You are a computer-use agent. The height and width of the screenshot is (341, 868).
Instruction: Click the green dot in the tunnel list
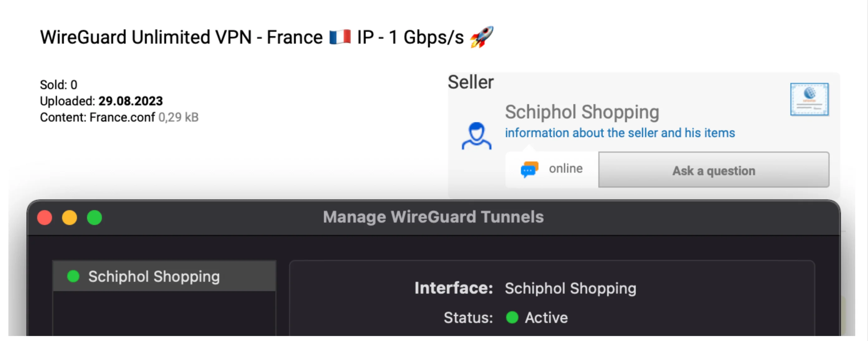[x=73, y=276]
